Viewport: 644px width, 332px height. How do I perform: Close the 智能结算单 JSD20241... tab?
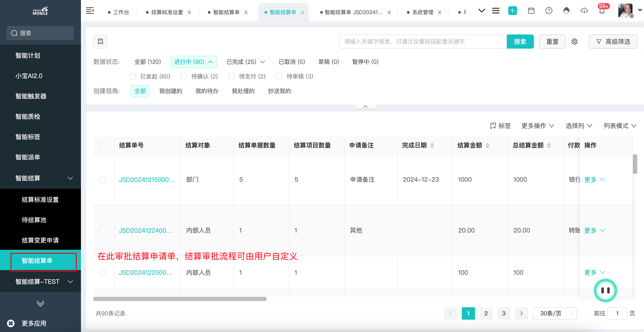tap(389, 12)
